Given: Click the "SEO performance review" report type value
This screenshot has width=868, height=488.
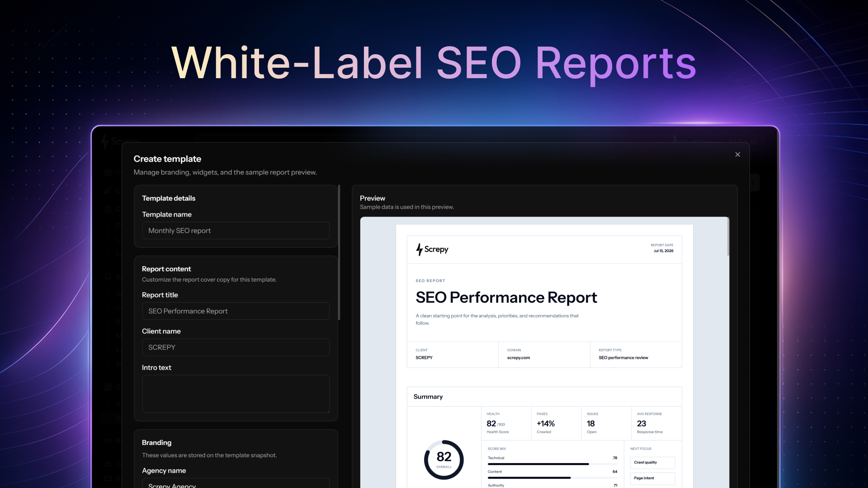Looking at the screenshot, I should click(x=623, y=357).
